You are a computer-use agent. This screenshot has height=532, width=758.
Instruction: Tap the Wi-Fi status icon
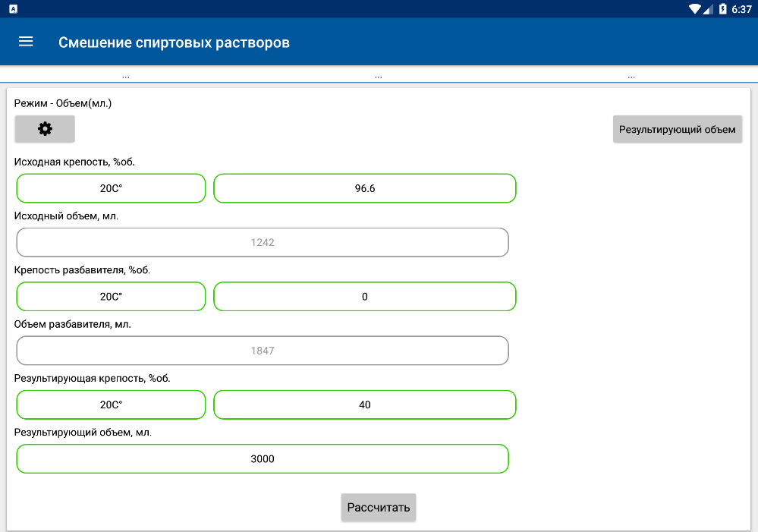695,8
